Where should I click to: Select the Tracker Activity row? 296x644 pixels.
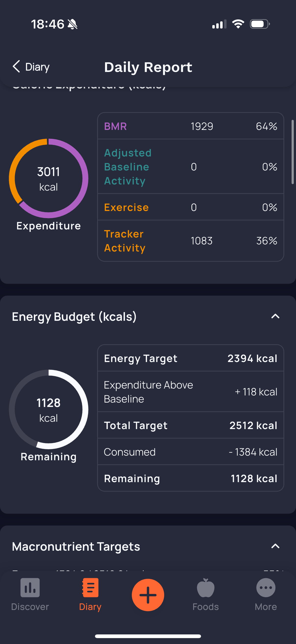click(x=190, y=241)
